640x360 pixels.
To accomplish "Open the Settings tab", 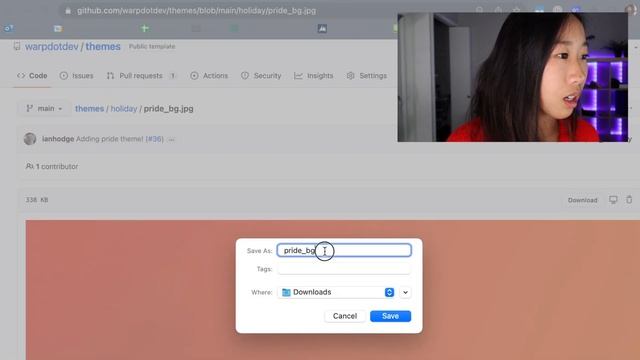I will pos(367,76).
